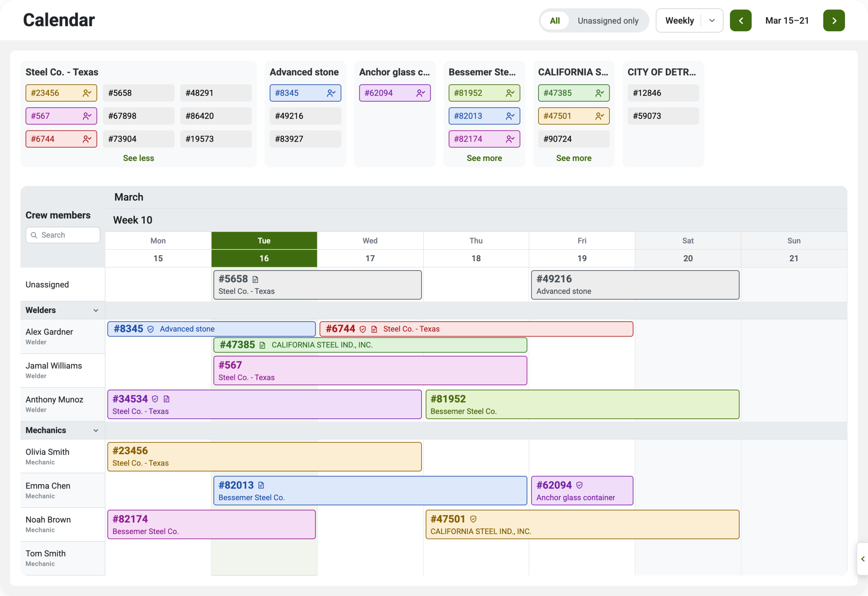Click the shield icon on #34534 event
This screenshot has height=596, width=868.
pos(155,399)
